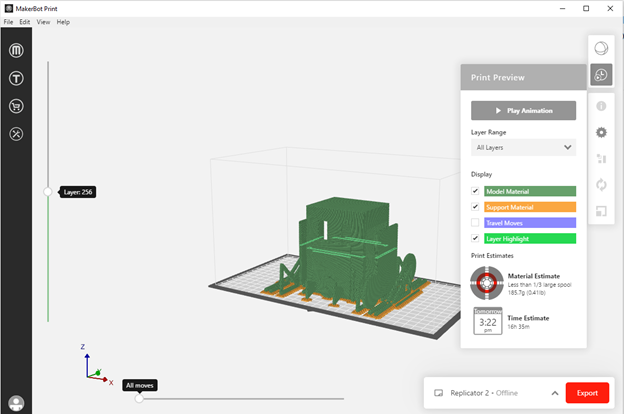The image size is (624, 414).
Task: Open the Thingiverse icon in sidebar
Action: point(16,78)
